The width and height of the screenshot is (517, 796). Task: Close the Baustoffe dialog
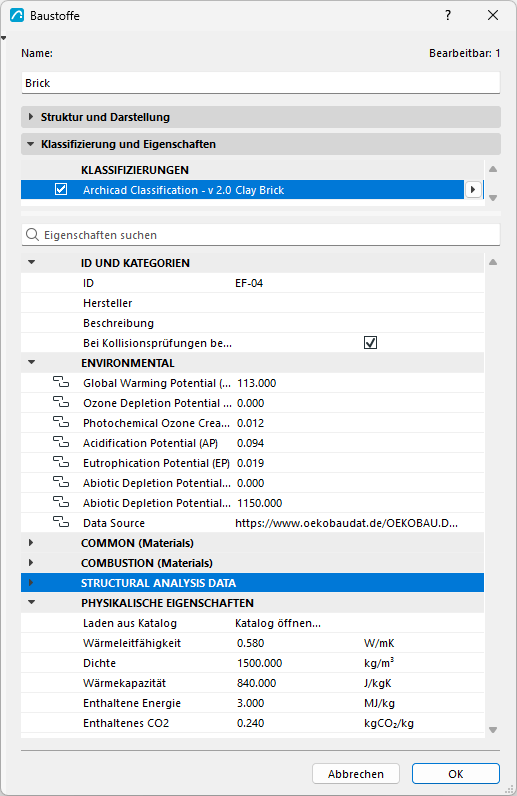493,15
